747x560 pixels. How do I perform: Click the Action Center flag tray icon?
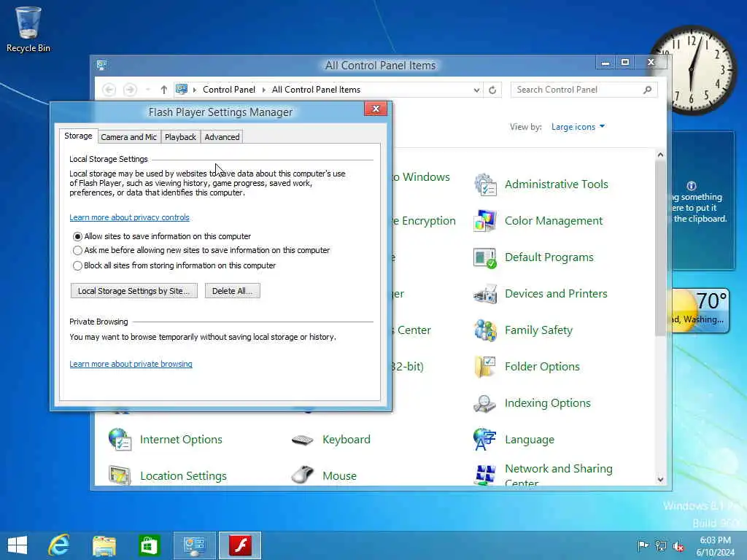[x=643, y=545]
